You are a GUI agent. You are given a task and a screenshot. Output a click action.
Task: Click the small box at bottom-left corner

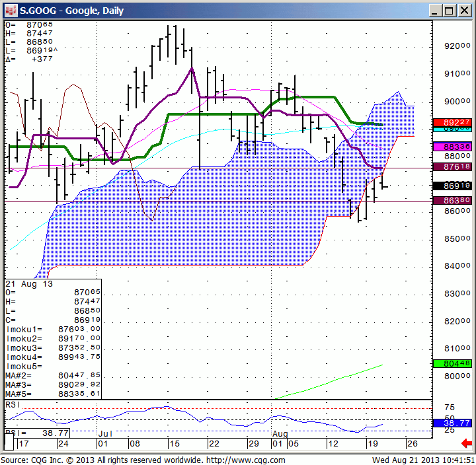(x=9, y=442)
